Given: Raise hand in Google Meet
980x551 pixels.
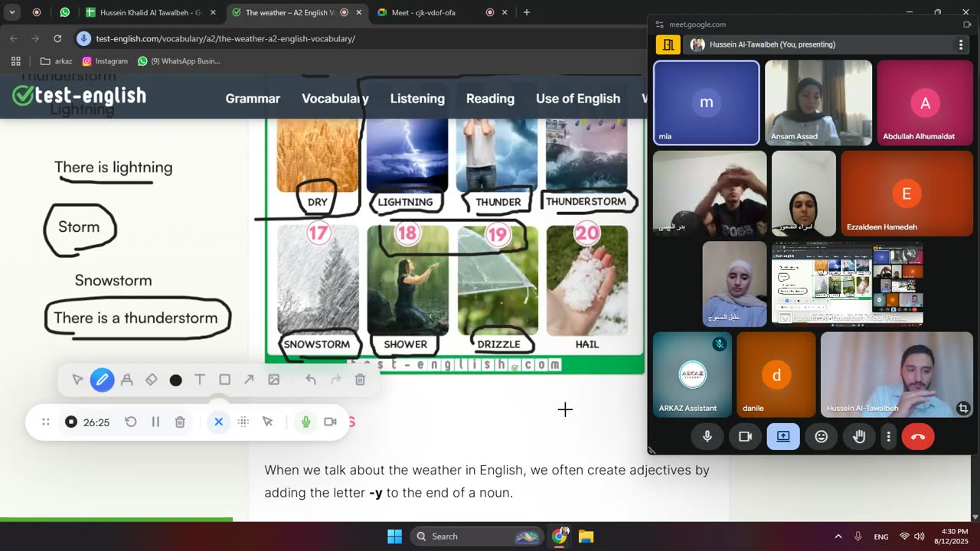Looking at the screenshot, I should (860, 436).
